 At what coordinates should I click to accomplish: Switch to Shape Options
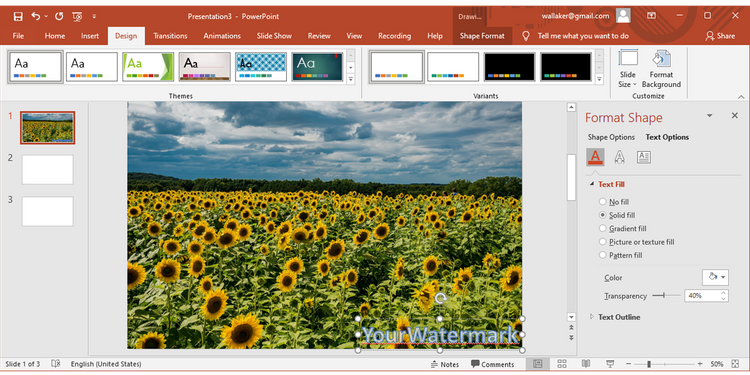click(611, 137)
